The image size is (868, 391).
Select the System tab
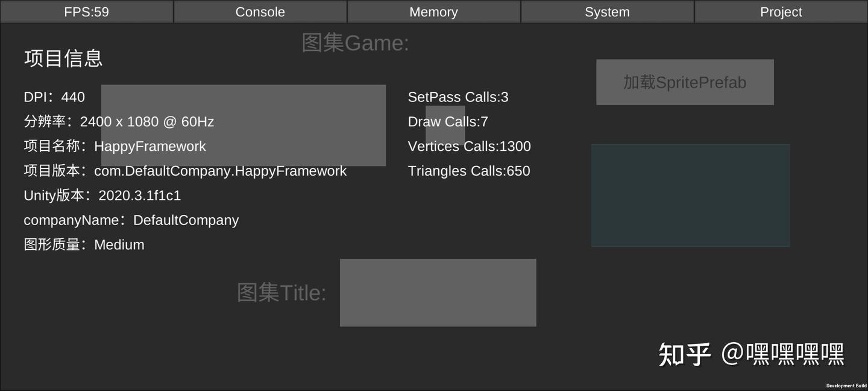coord(607,11)
